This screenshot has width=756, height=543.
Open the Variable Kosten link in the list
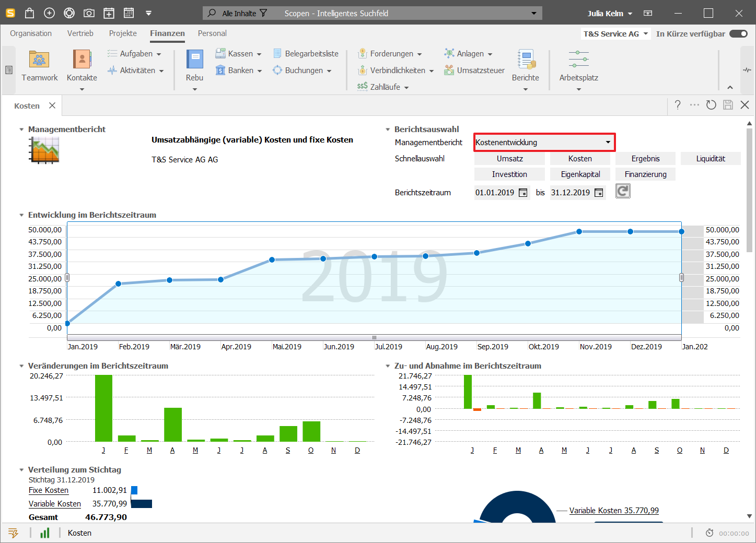click(x=55, y=504)
